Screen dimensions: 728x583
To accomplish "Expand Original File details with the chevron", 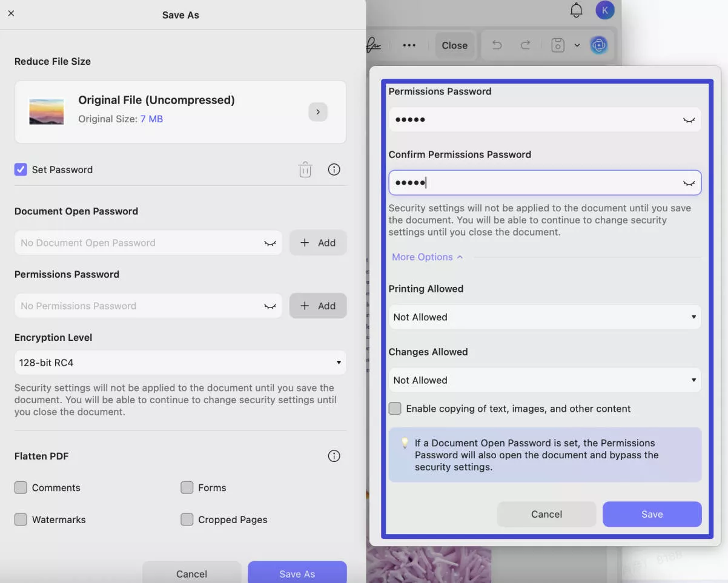I will point(318,111).
